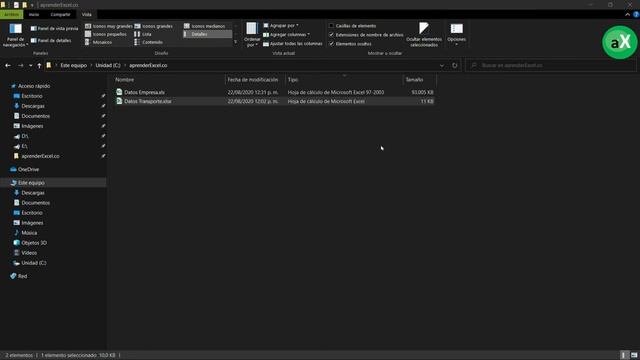Open Vídeos under Este equipo
Image resolution: width=640 pixels, height=360 pixels.
point(29,253)
